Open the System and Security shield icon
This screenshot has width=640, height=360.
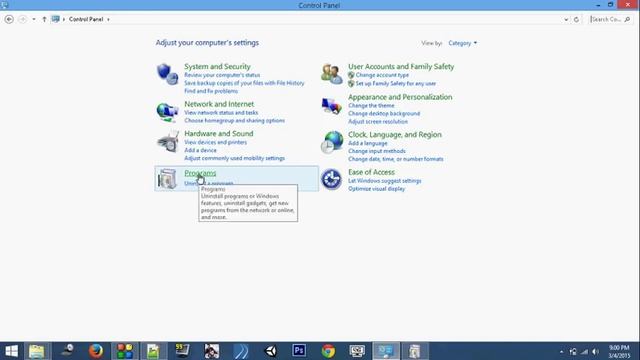167,74
